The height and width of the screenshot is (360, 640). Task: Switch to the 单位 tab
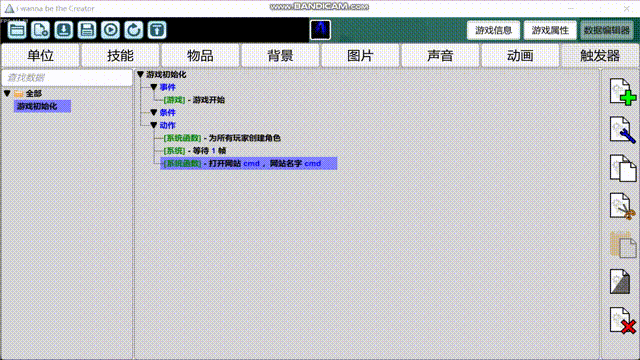pyautogui.click(x=40, y=56)
